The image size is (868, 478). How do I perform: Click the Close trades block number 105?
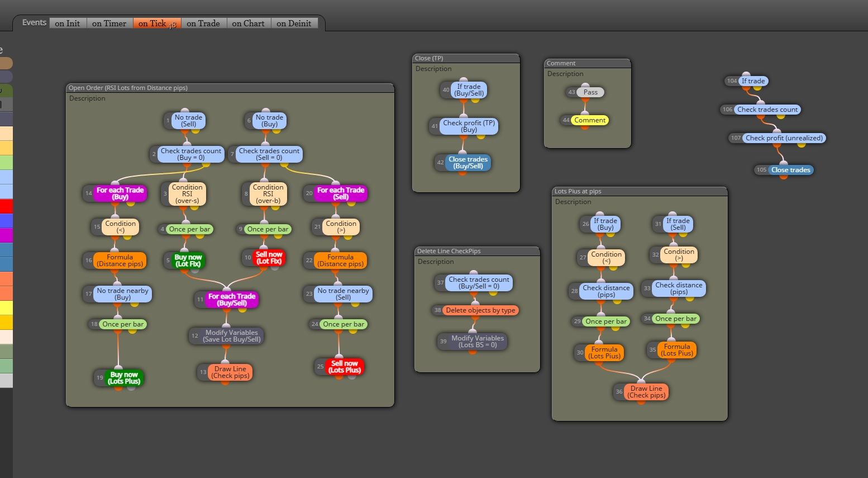pyautogui.click(x=790, y=170)
